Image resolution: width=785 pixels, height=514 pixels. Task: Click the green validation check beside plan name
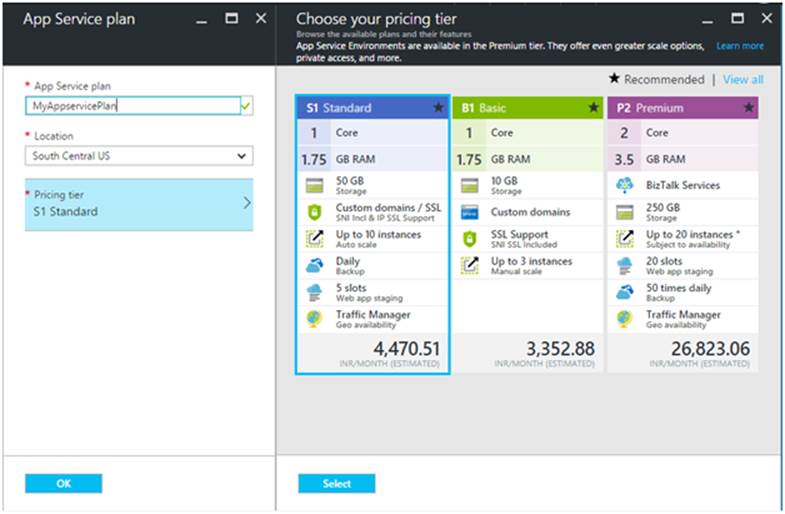(246, 106)
